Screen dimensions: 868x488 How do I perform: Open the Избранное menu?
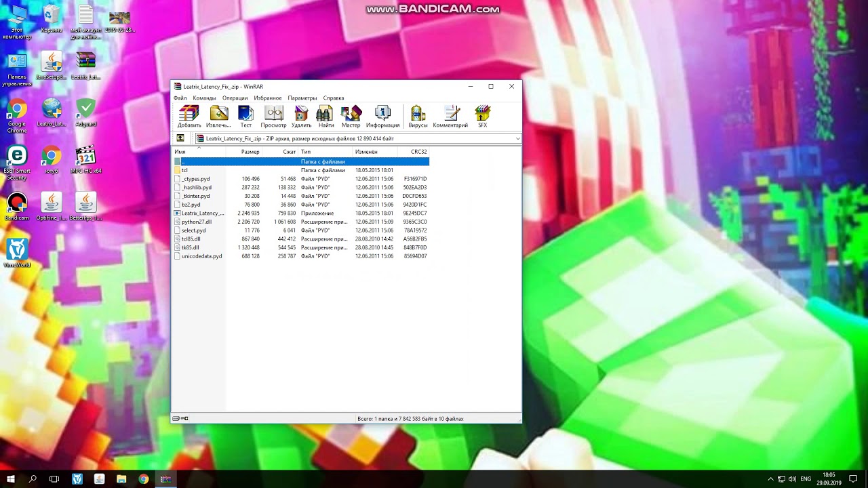coord(268,98)
